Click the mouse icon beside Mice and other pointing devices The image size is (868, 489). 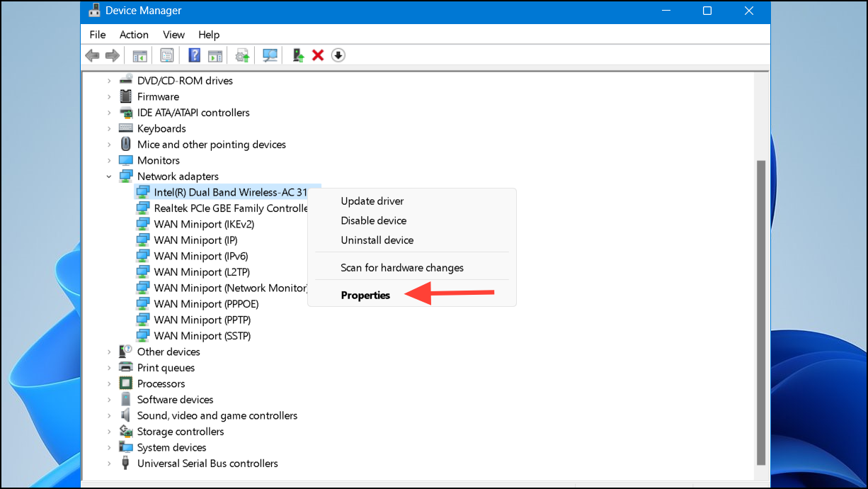tap(126, 145)
